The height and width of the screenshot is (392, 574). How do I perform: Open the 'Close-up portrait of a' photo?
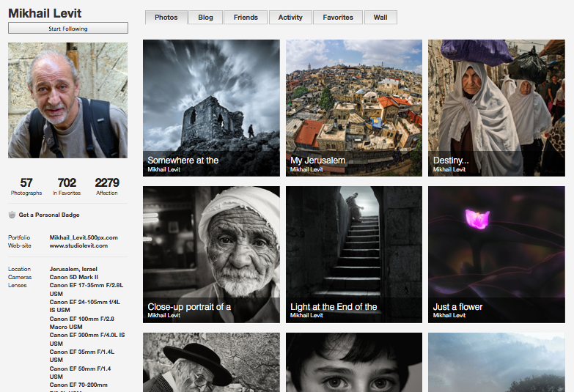coord(211,254)
